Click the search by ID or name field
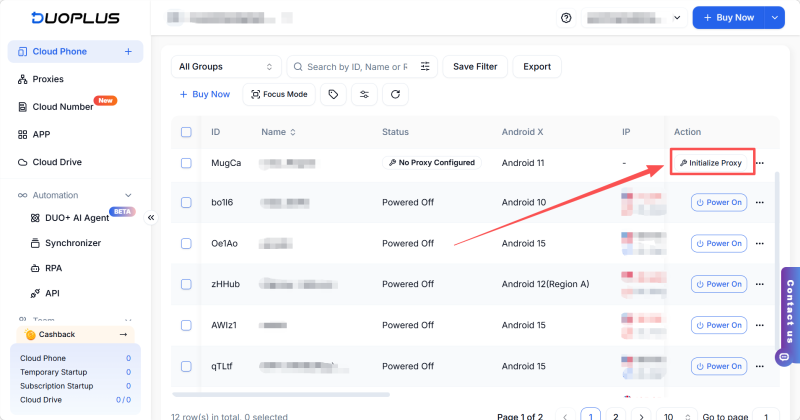 click(x=355, y=67)
